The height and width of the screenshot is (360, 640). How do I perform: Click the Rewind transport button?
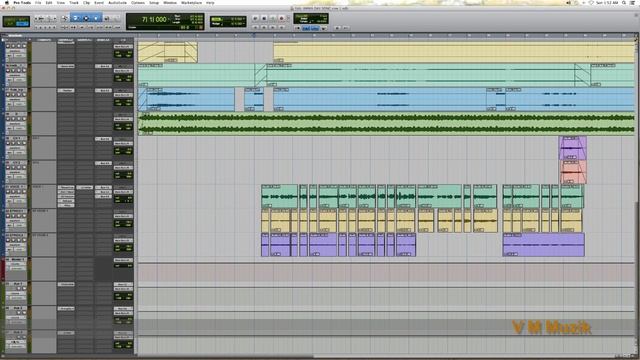click(x=264, y=27)
